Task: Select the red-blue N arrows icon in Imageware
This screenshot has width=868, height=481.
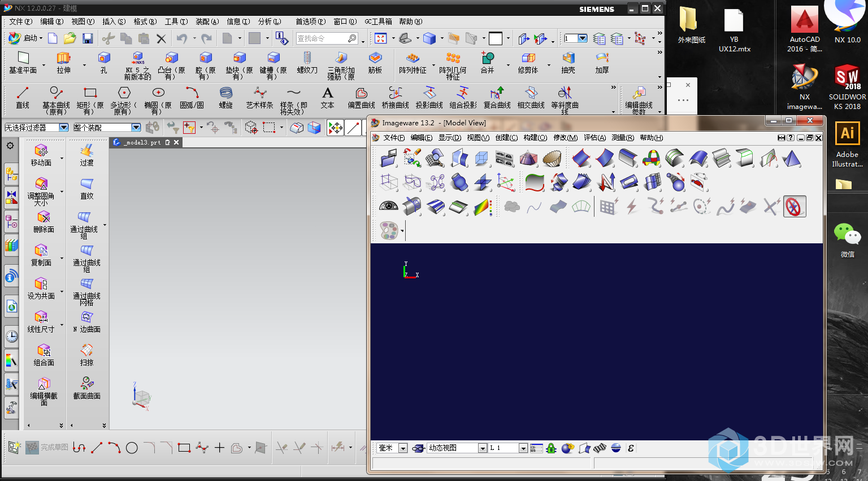Action: point(606,182)
